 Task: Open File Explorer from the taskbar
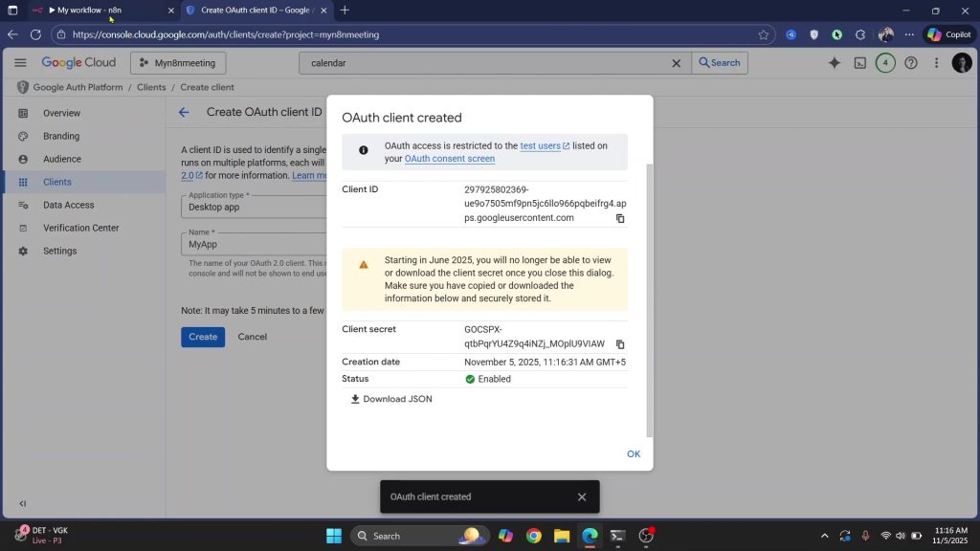pyautogui.click(x=562, y=536)
